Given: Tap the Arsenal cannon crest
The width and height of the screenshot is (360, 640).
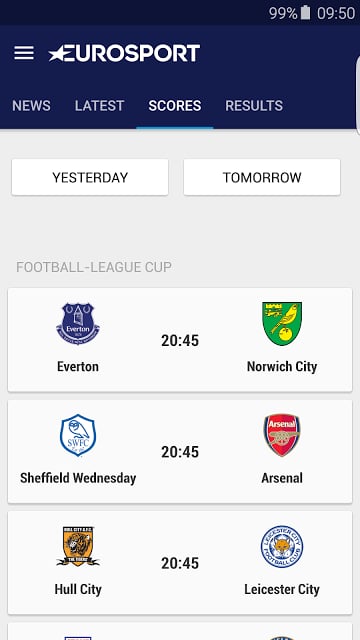Looking at the screenshot, I should point(282,435).
